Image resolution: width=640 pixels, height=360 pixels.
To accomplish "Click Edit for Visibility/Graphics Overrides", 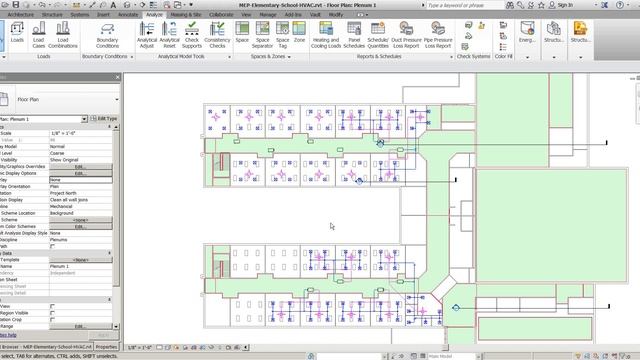I will coord(80,167).
